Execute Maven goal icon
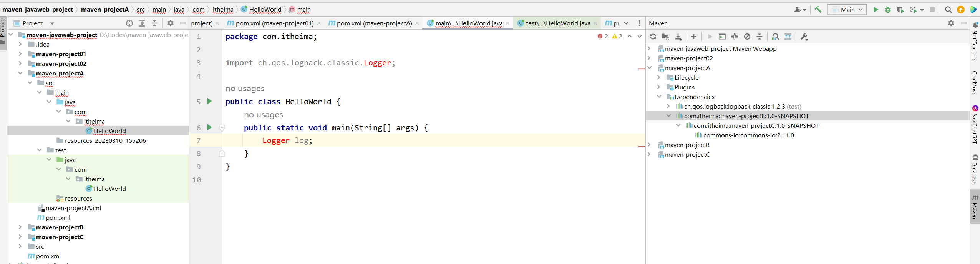 click(722, 37)
